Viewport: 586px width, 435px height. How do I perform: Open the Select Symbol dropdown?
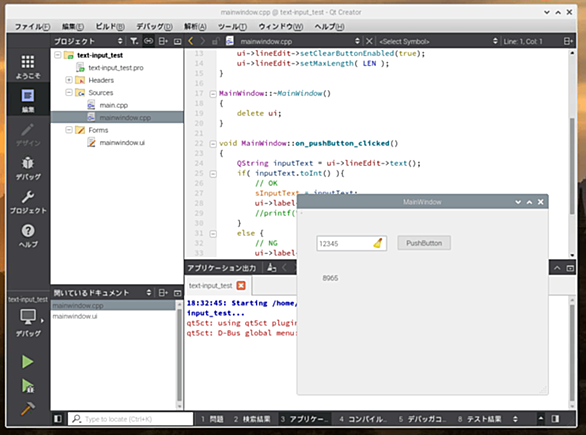coord(438,41)
